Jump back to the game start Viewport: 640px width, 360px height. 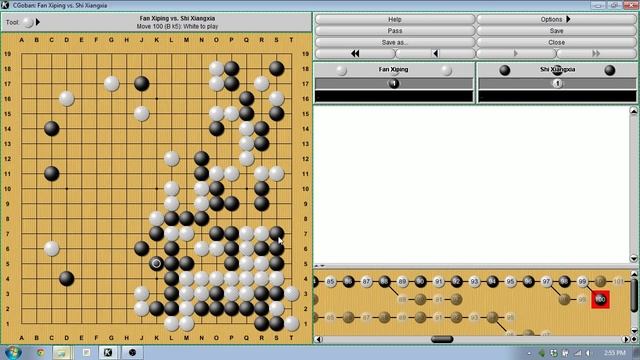[355, 53]
